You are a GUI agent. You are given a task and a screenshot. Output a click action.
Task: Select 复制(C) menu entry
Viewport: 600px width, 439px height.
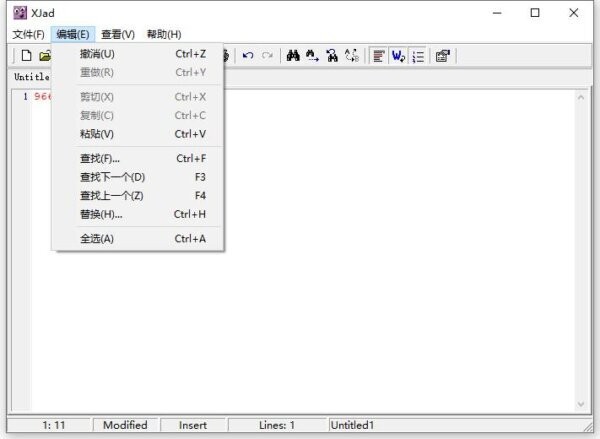tap(138, 115)
